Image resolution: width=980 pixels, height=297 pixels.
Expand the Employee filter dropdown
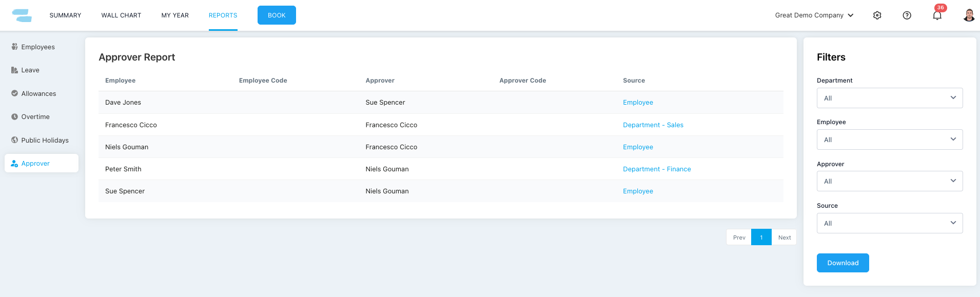click(889, 140)
